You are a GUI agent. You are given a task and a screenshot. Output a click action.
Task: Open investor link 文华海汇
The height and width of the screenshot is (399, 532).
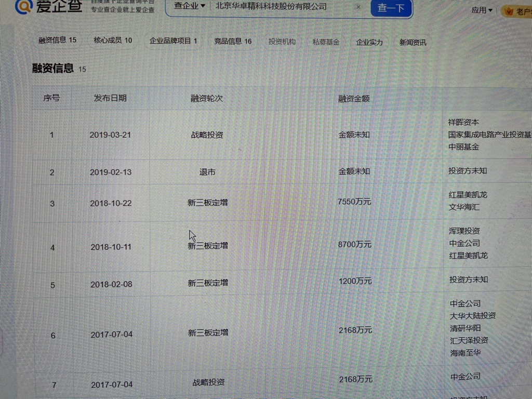click(464, 207)
